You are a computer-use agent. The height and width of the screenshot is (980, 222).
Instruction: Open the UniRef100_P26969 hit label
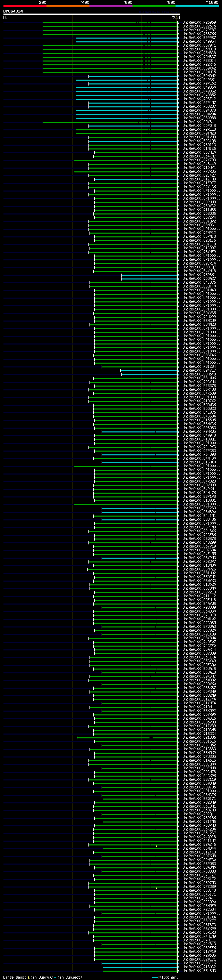[199, 23]
